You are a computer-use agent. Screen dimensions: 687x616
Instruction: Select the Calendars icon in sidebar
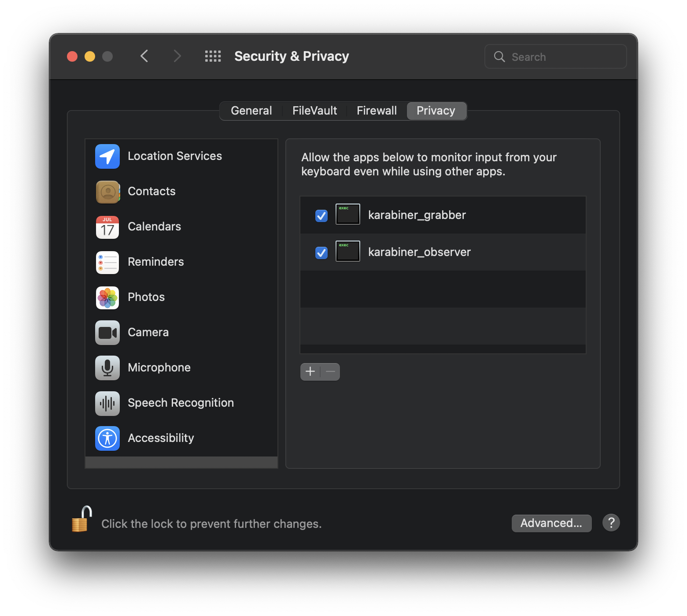pos(107,227)
